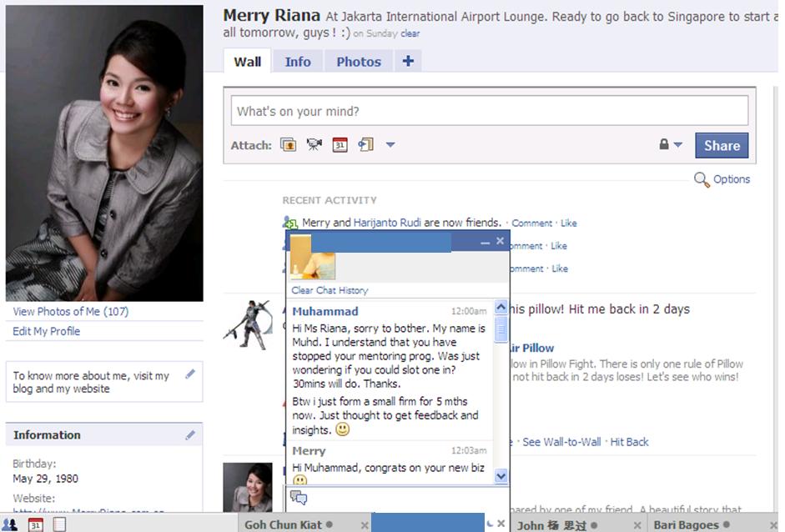This screenshot has width=785, height=532.
Task: Click the chat message input field
Action: (397, 499)
